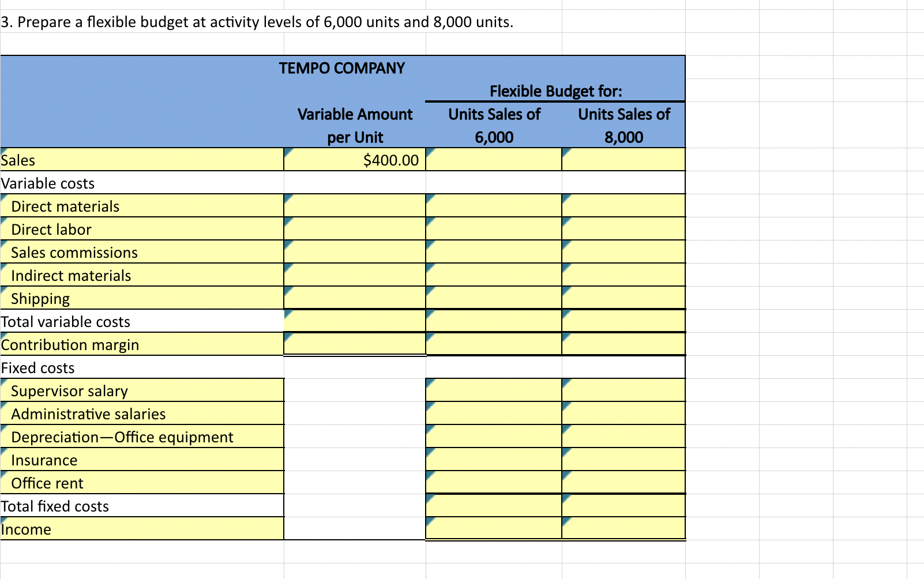This screenshot has height=579, width=924.
Task: Select the $400.00 sales price cell
Action: point(355,160)
